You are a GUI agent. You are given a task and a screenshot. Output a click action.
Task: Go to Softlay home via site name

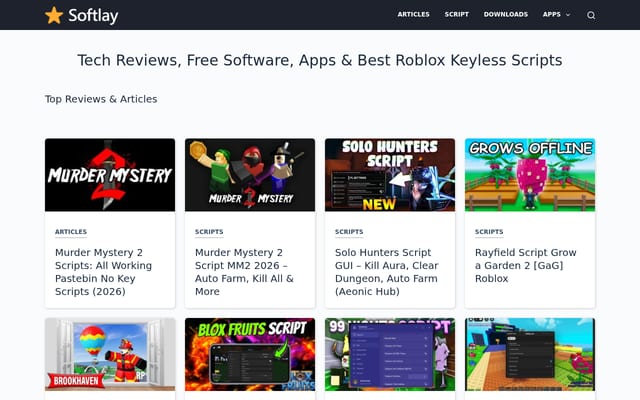(93, 16)
